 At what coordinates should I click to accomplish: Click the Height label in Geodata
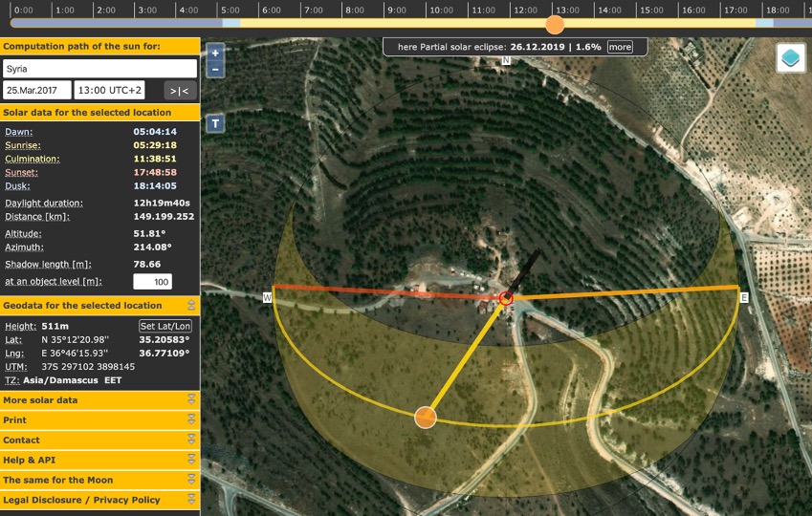(21, 326)
